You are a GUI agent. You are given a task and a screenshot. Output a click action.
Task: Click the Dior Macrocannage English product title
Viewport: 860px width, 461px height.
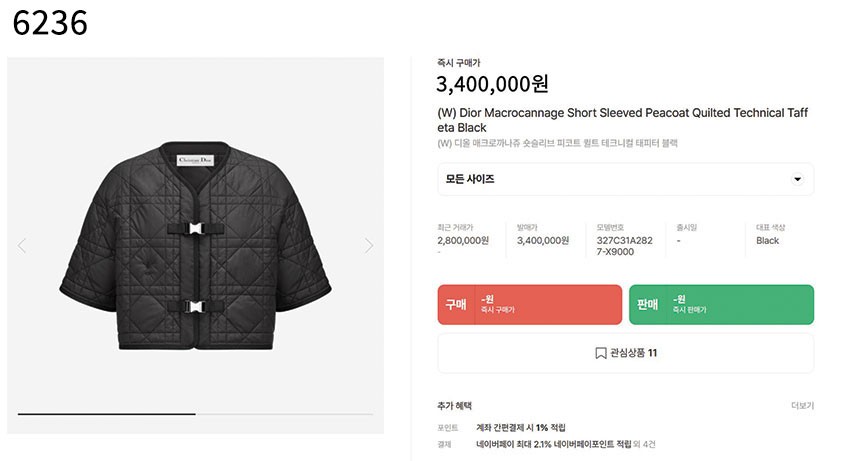(625, 120)
